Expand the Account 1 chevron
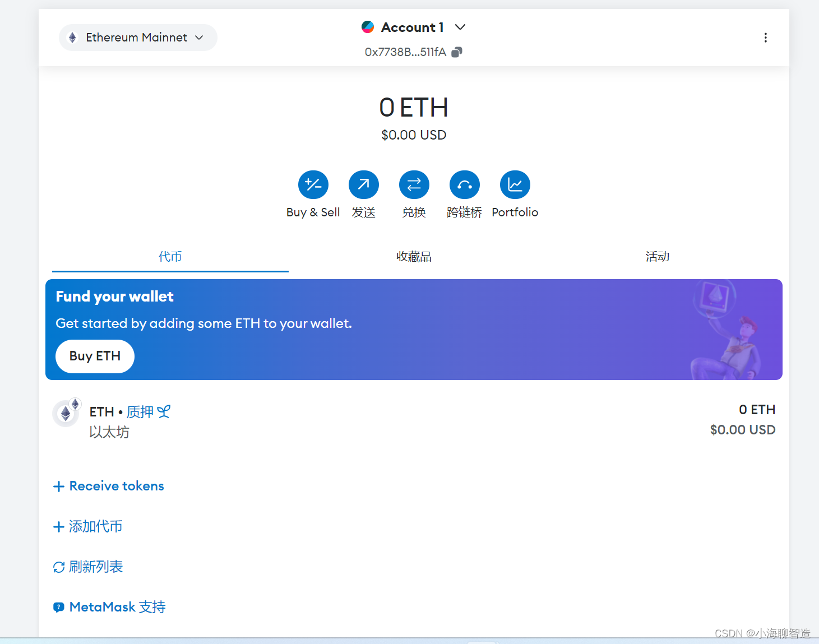Image resolution: width=819 pixels, height=644 pixels. click(460, 27)
